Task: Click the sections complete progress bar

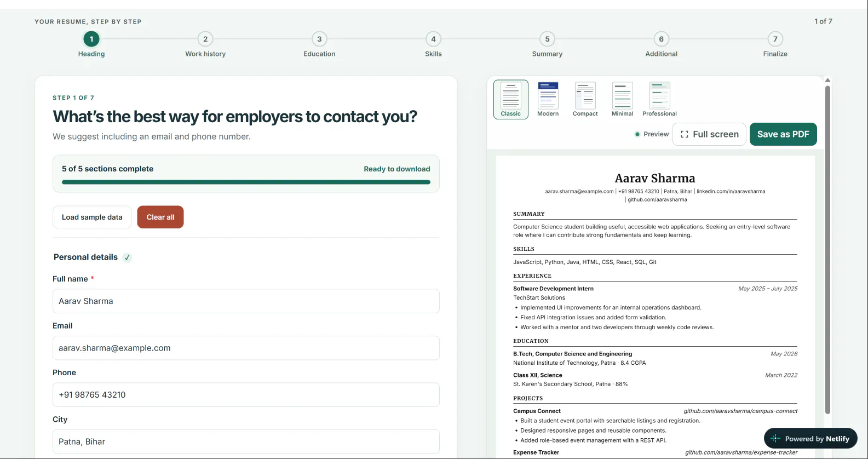Action: coord(246,182)
